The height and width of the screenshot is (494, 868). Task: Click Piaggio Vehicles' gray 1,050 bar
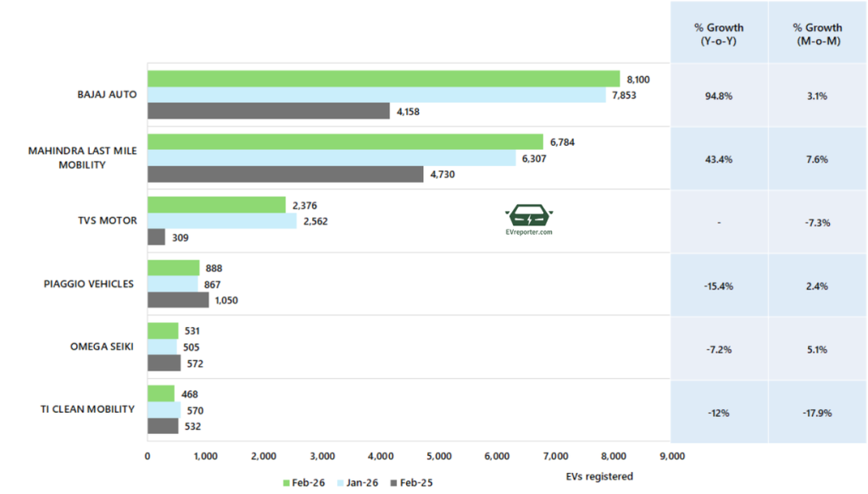tap(178, 300)
